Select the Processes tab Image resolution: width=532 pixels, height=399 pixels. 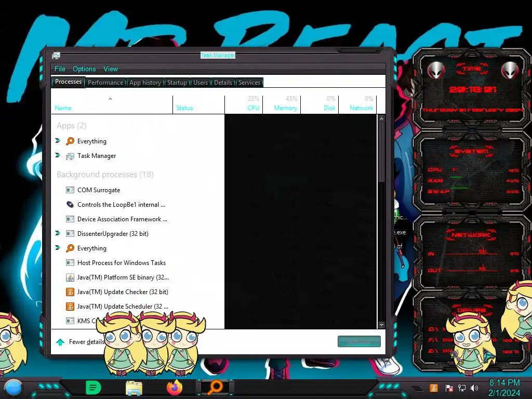pyautogui.click(x=68, y=82)
